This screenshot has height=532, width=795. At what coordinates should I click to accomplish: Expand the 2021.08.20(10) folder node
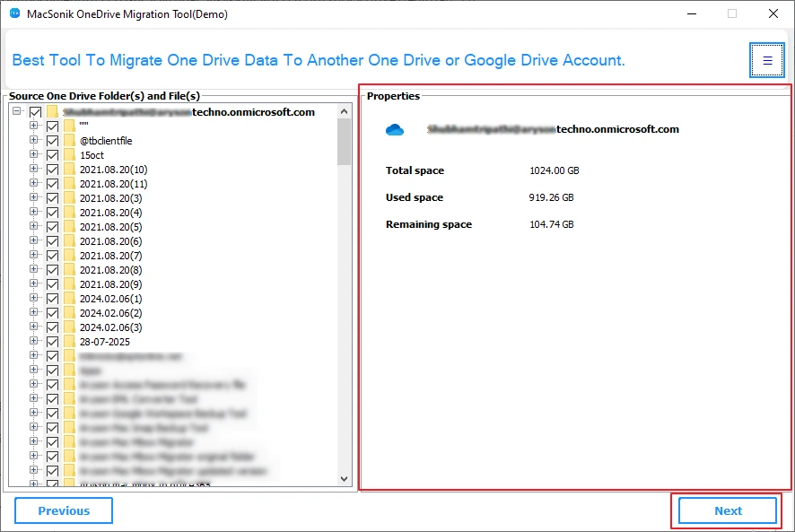pyautogui.click(x=33, y=169)
